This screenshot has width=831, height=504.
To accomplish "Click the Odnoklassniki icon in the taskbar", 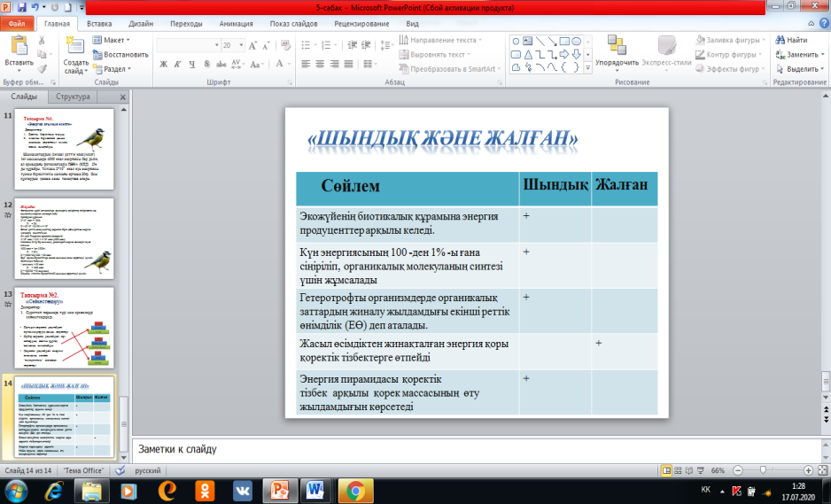I will [x=205, y=489].
